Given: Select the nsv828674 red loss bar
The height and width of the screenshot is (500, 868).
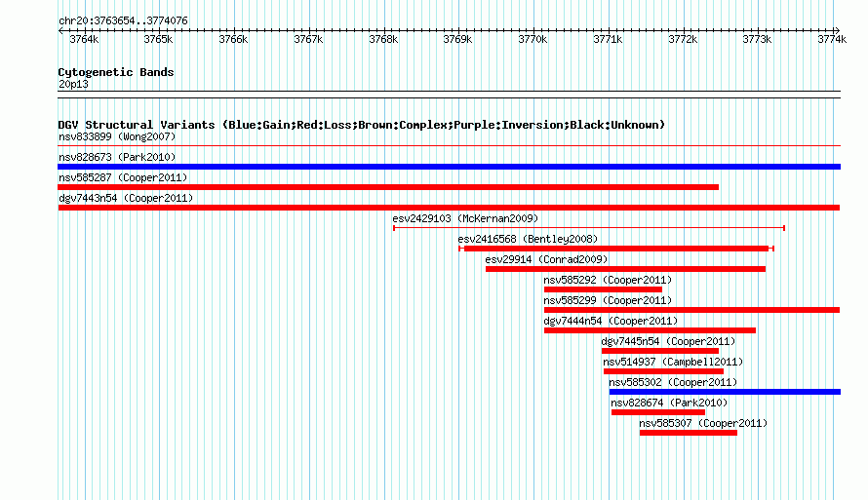Looking at the screenshot, I should click(657, 412).
